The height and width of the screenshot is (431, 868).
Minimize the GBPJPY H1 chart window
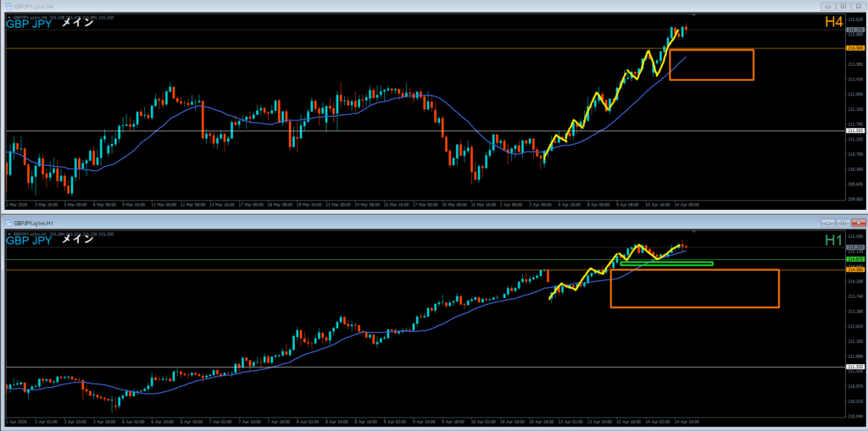point(828,221)
